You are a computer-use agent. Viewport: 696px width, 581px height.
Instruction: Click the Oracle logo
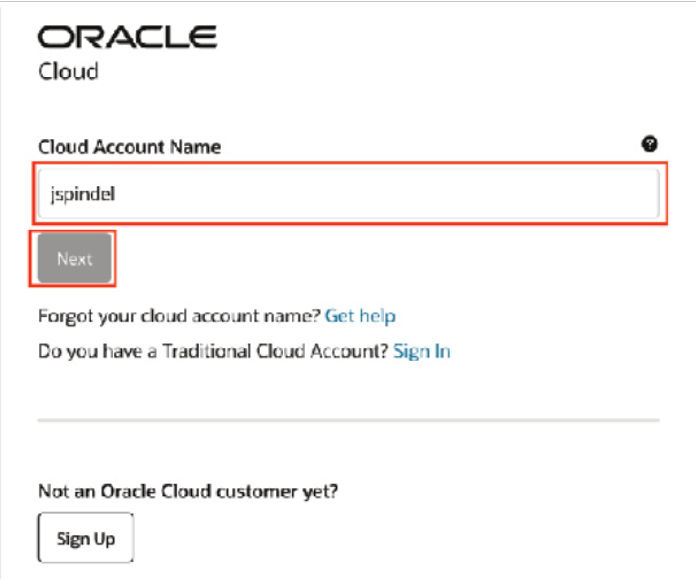[x=127, y=37]
